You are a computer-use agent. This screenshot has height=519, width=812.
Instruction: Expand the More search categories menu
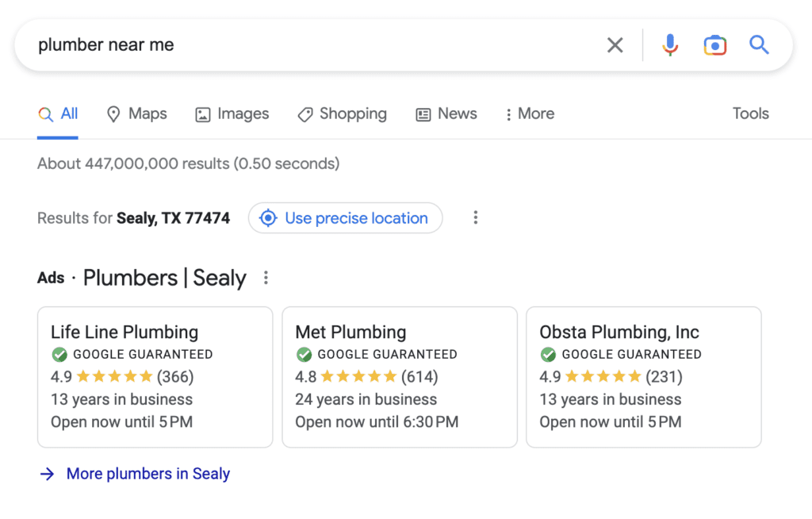click(x=530, y=114)
